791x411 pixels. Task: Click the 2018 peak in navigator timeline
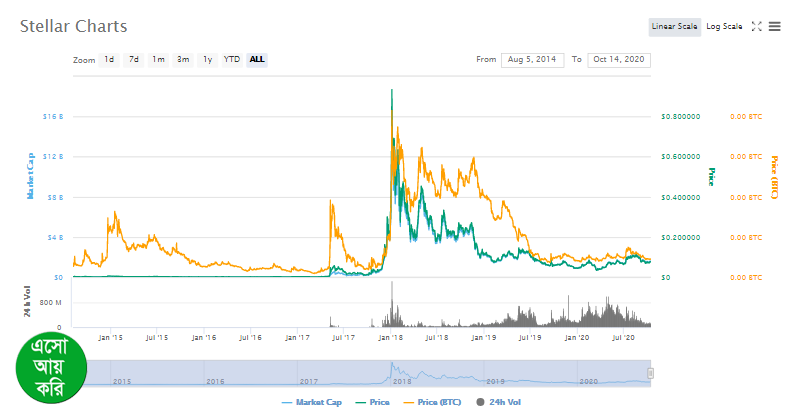(x=391, y=368)
